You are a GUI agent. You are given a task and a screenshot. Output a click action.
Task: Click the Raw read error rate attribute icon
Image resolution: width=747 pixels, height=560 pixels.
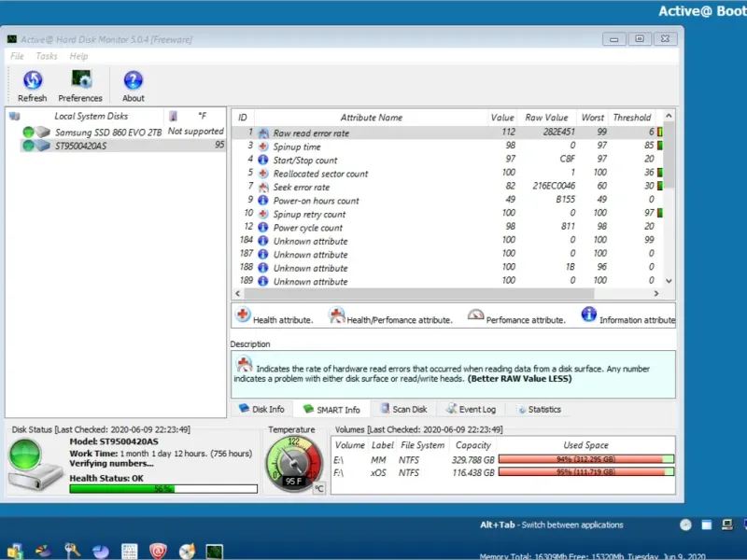263,133
